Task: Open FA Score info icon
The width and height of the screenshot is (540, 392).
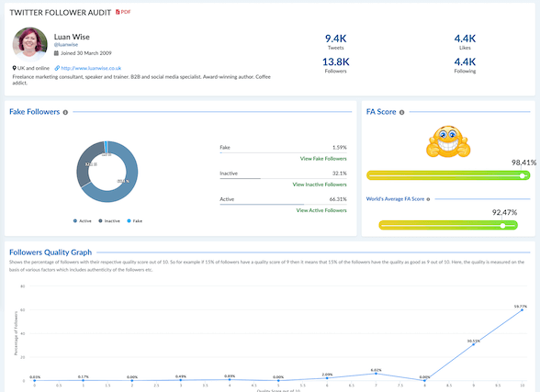Action: pos(401,112)
